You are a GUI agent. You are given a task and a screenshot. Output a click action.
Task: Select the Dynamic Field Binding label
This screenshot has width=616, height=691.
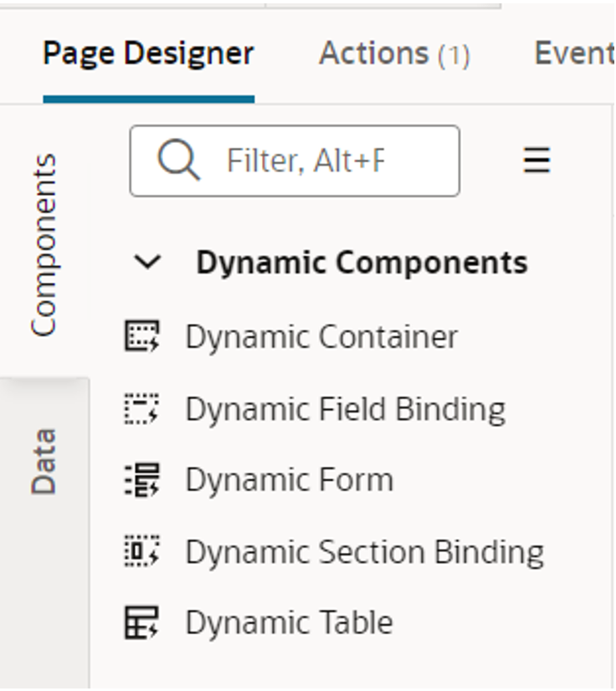345,409
